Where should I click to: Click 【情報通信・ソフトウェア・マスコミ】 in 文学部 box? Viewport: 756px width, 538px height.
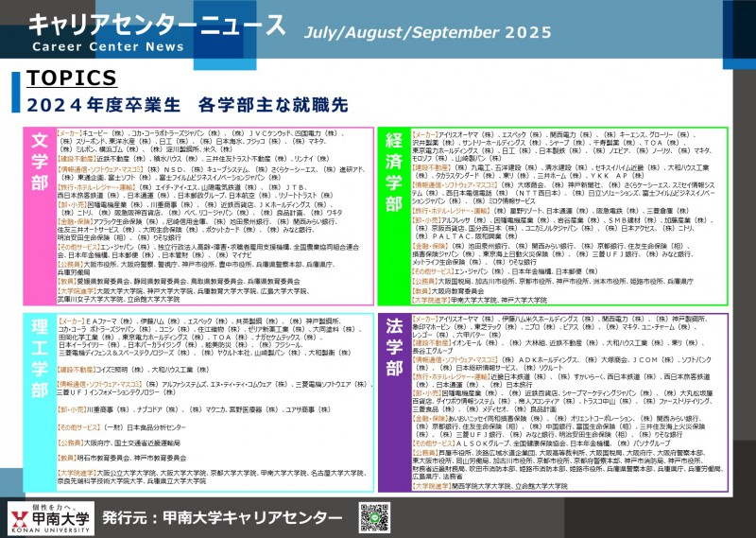coord(100,169)
